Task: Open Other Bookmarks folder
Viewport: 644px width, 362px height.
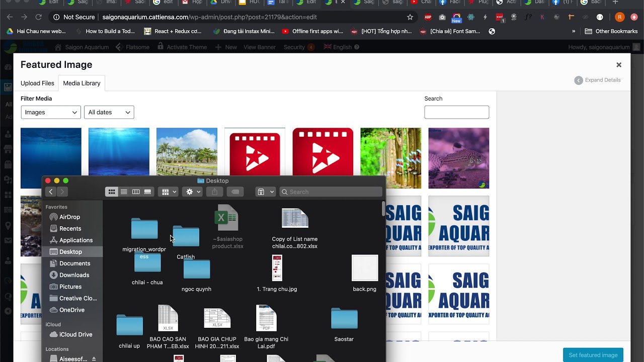Action: (611, 31)
